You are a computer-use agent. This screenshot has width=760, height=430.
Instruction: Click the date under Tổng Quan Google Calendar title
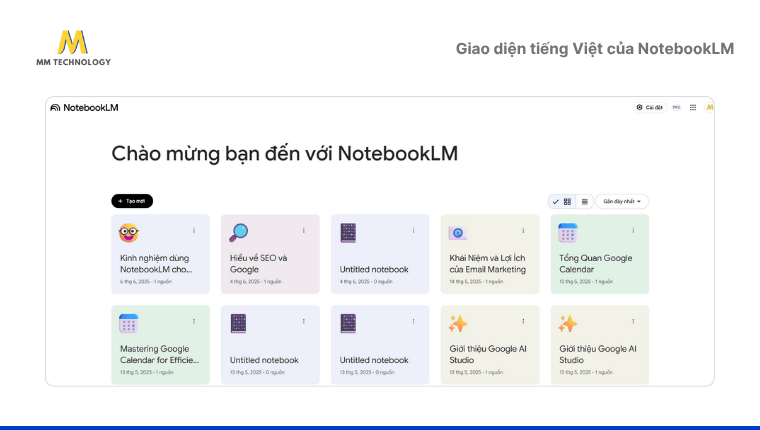[x=586, y=282]
